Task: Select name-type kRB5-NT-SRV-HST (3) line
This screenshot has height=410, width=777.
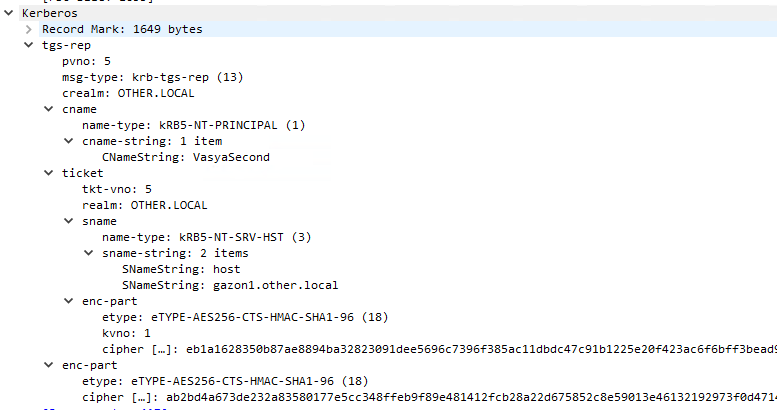Action: (x=207, y=237)
